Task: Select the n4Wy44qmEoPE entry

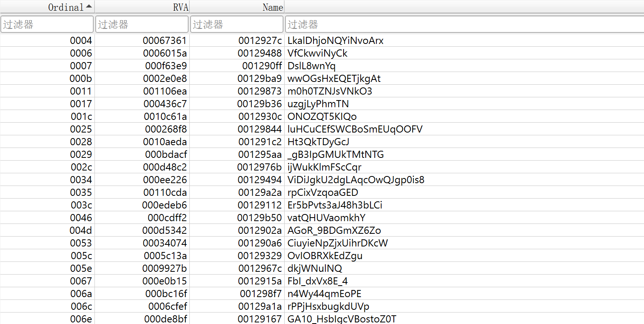Action: pos(324,294)
